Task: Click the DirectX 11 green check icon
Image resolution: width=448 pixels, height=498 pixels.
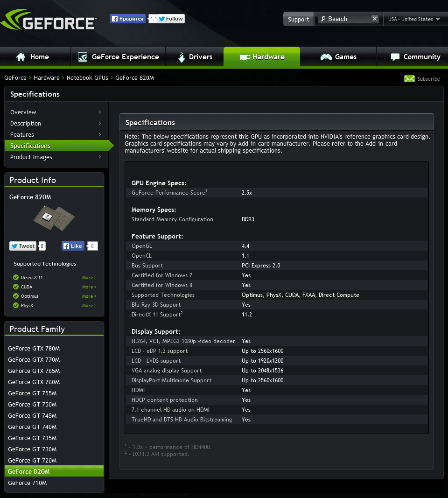Action: [x=16, y=277]
